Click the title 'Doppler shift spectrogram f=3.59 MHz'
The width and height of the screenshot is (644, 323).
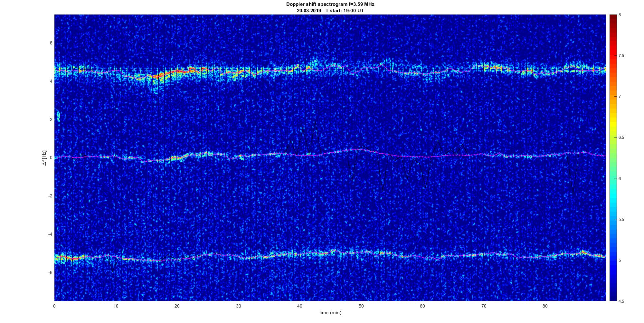click(330, 5)
